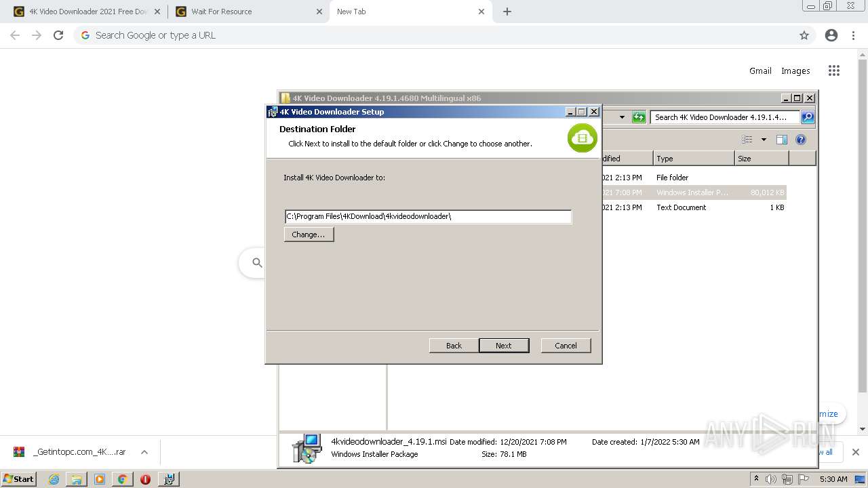Toggle the Explorer preview pane

point(782,140)
